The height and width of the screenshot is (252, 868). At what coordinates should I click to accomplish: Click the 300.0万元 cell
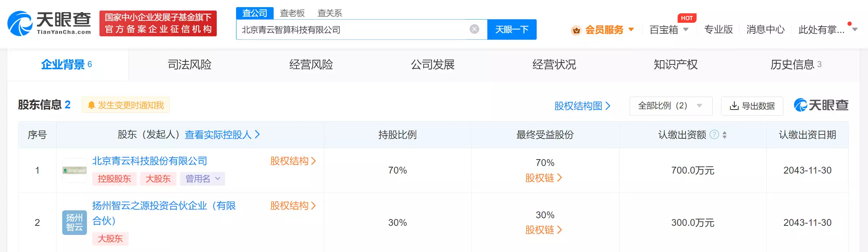click(x=693, y=222)
